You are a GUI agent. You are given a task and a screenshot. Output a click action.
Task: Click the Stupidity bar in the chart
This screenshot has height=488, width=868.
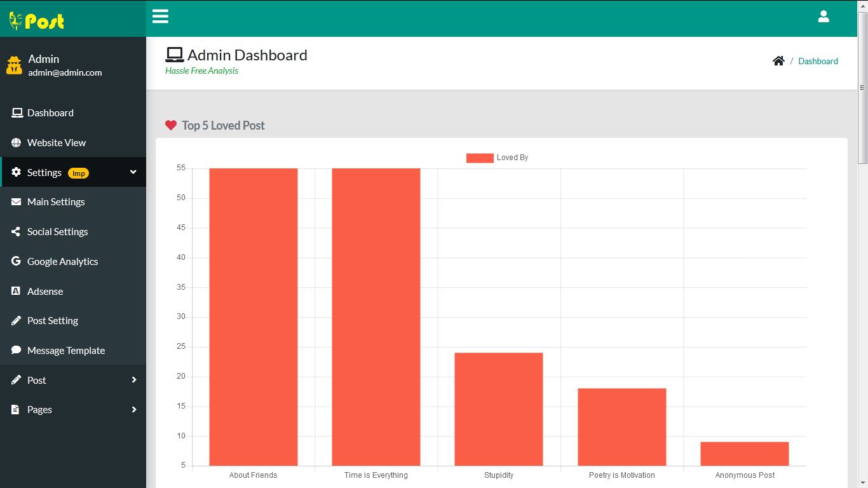pyautogui.click(x=499, y=409)
